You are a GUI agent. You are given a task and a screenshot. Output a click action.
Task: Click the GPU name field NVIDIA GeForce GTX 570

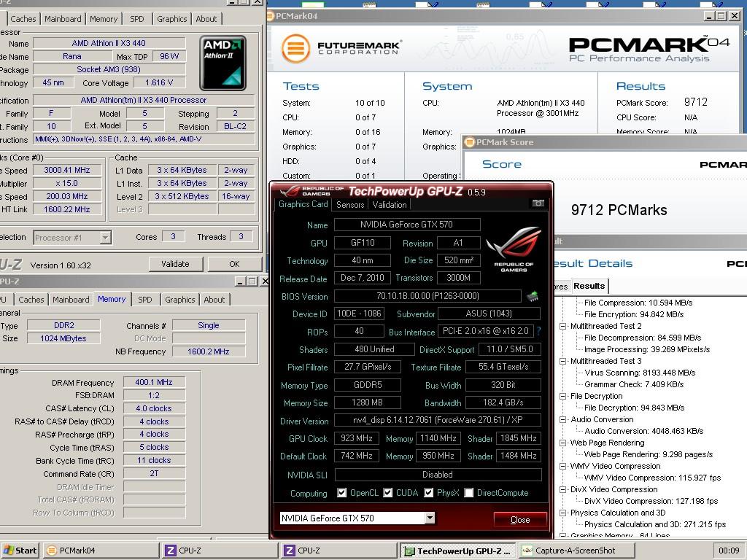[407, 225]
